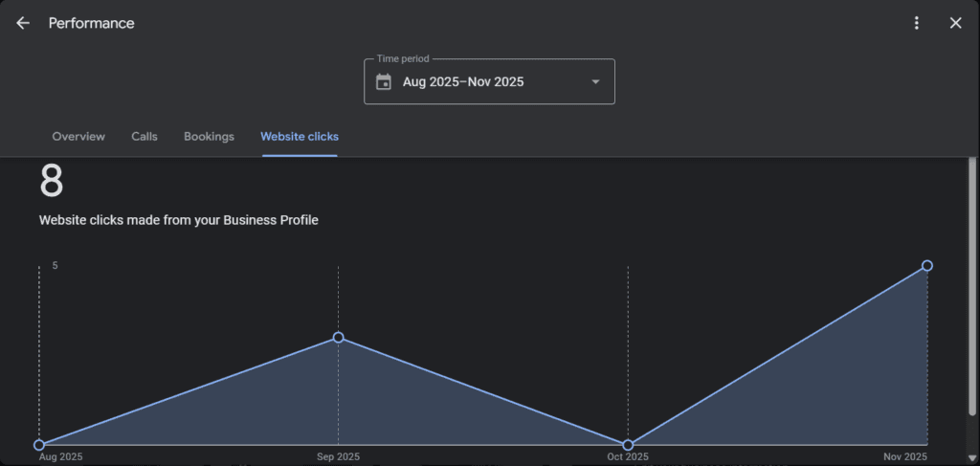980x466 pixels.
Task: Click the total website clicks count 8
Action: (51, 182)
